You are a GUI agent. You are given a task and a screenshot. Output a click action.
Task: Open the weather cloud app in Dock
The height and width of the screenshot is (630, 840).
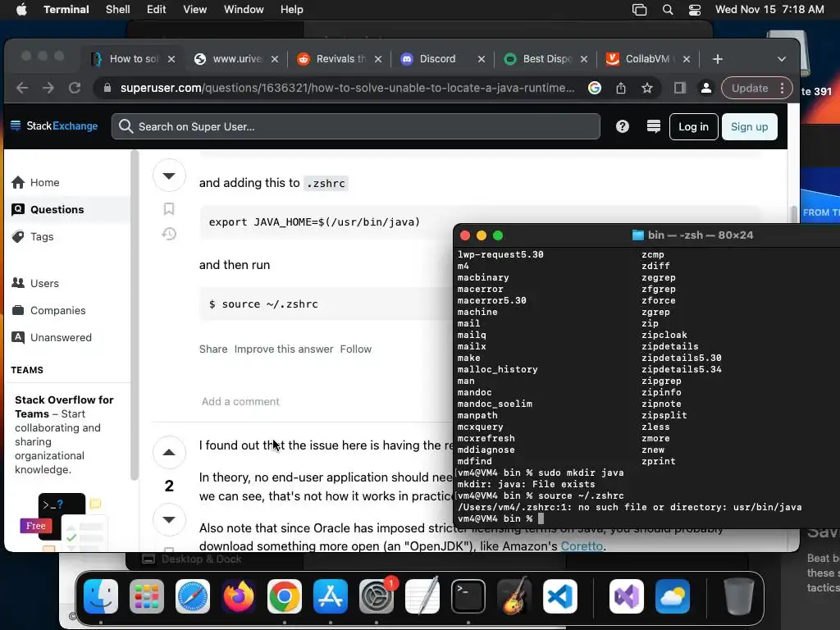[673, 596]
